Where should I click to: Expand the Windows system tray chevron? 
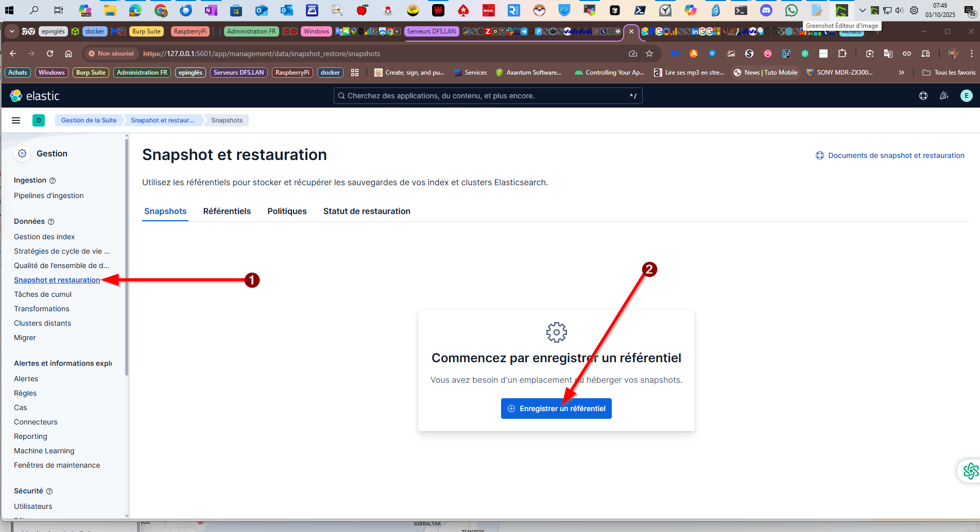coord(862,10)
